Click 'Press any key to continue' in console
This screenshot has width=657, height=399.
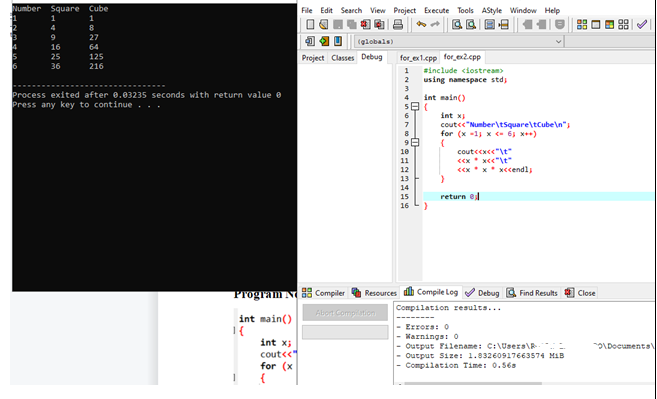(86, 105)
